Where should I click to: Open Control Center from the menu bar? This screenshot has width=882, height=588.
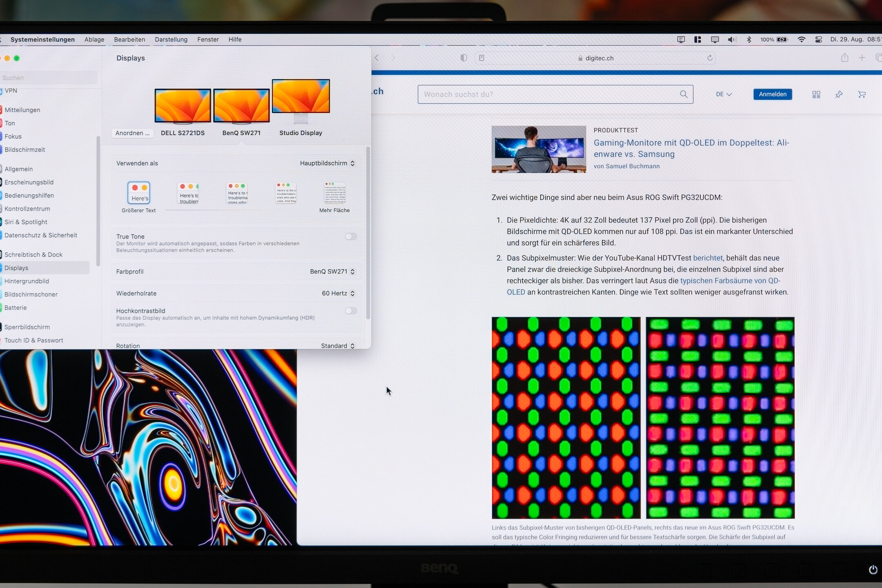click(x=818, y=40)
